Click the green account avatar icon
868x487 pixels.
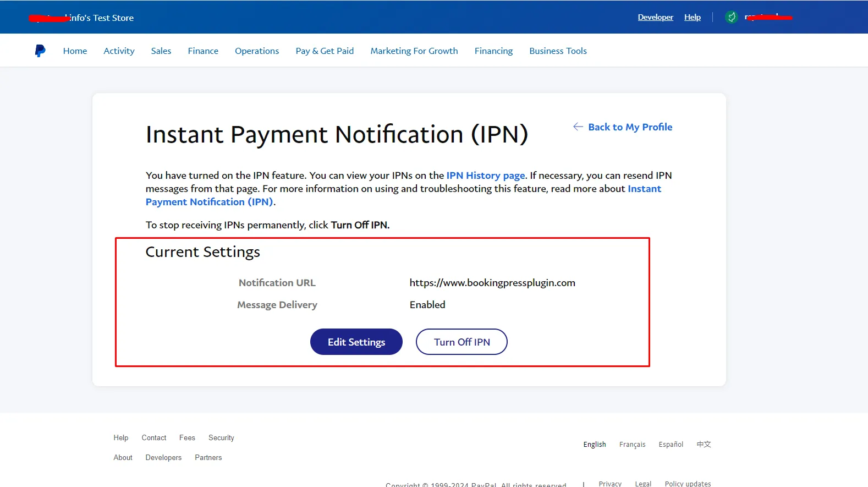click(732, 17)
